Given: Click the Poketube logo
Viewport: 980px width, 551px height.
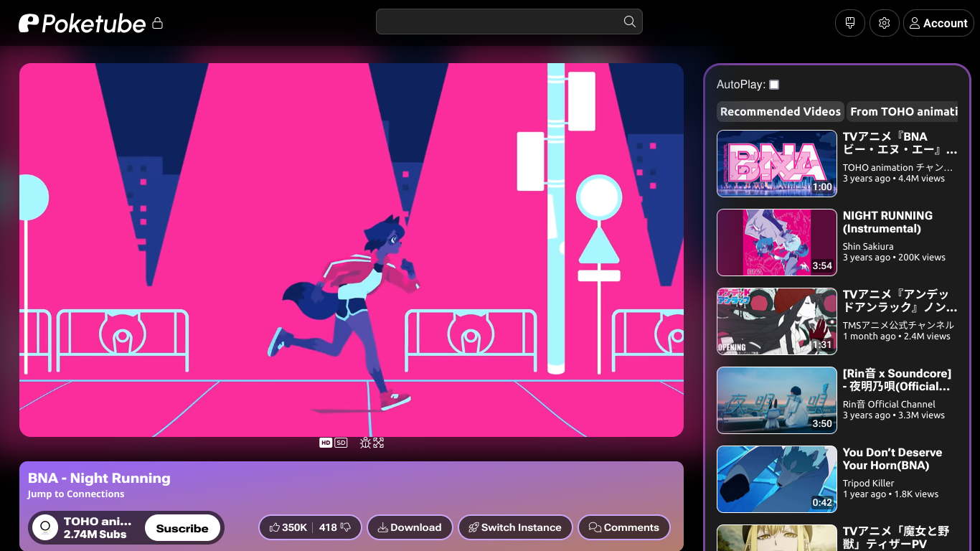Looking at the screenshot, I should 82,24.
